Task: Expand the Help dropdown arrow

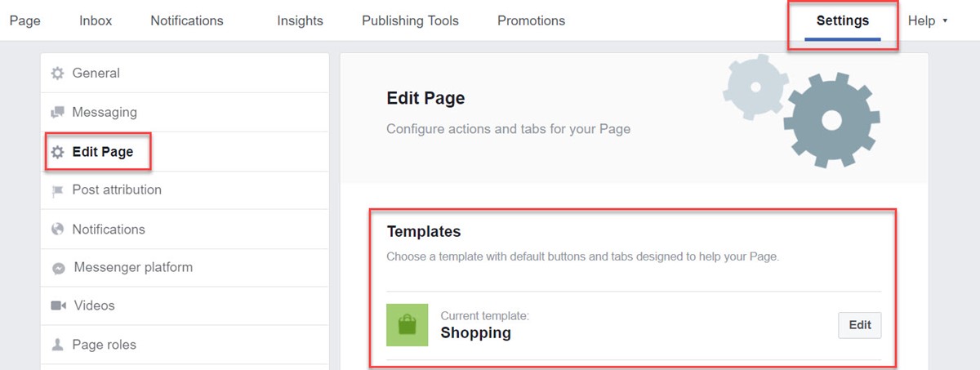Action: click(x=945, y=21)
